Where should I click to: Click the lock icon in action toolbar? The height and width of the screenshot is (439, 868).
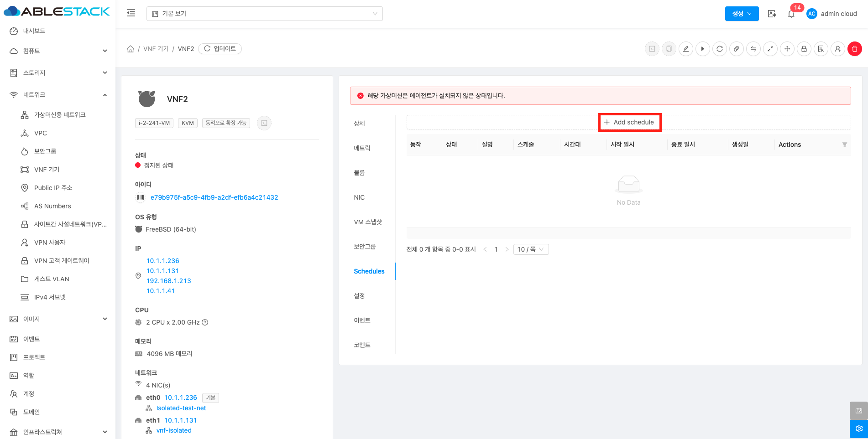click(x=804, y=49)
